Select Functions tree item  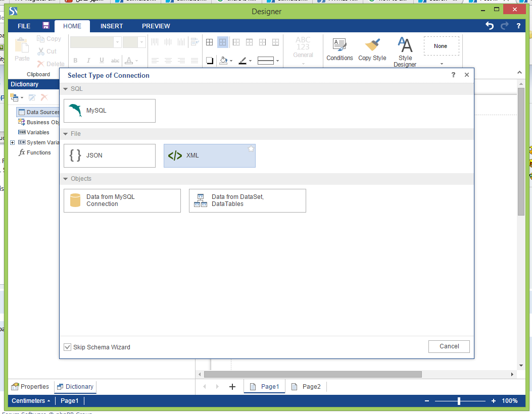pyautogui.click(x=34, y=153)
